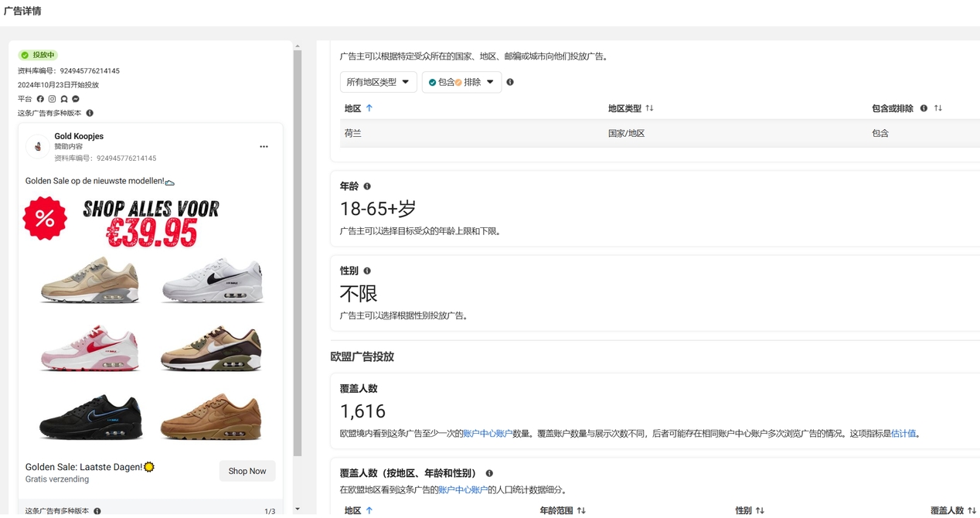This screenshot has width=980, height=518.
Task: Click the black Nike shoe with blue swoosh
Action: click(x=90, y=417)
